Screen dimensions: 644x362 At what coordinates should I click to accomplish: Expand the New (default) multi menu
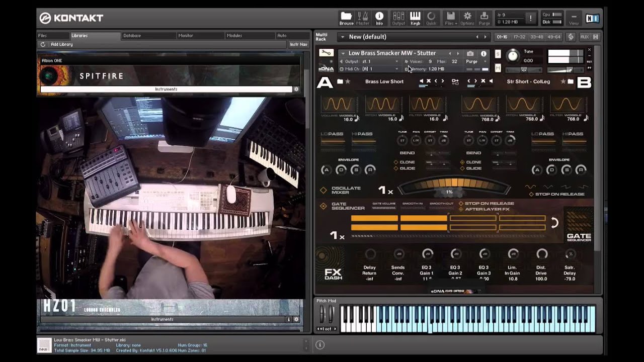(x=342, y=37)
